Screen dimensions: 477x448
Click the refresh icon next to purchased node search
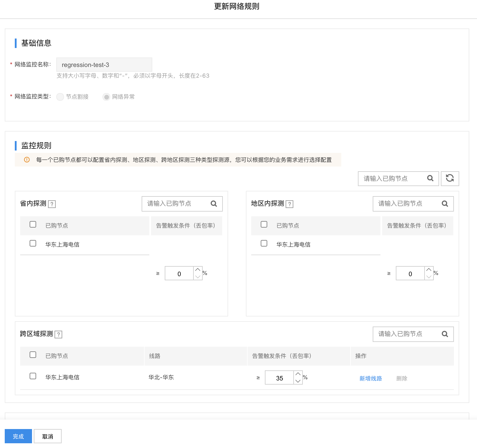pyautogui.click(x=450, y=178)
